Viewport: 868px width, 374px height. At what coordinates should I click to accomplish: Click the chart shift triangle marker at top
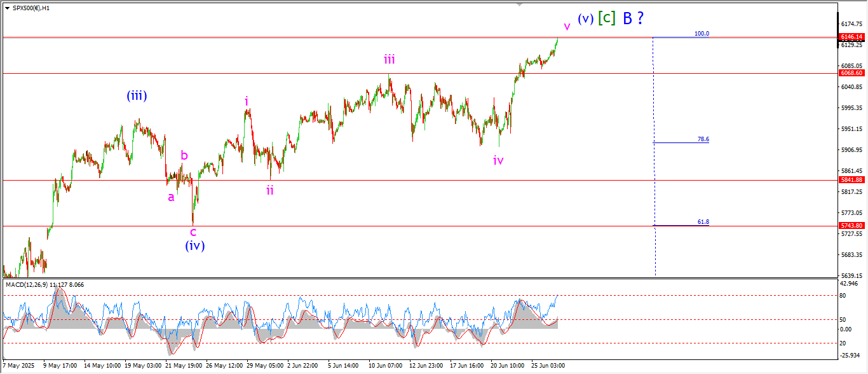(x=520, y=4)
